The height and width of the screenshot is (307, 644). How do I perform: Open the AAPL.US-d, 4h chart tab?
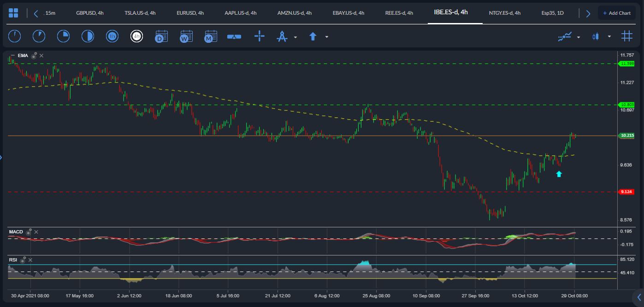tap(241, 13)
